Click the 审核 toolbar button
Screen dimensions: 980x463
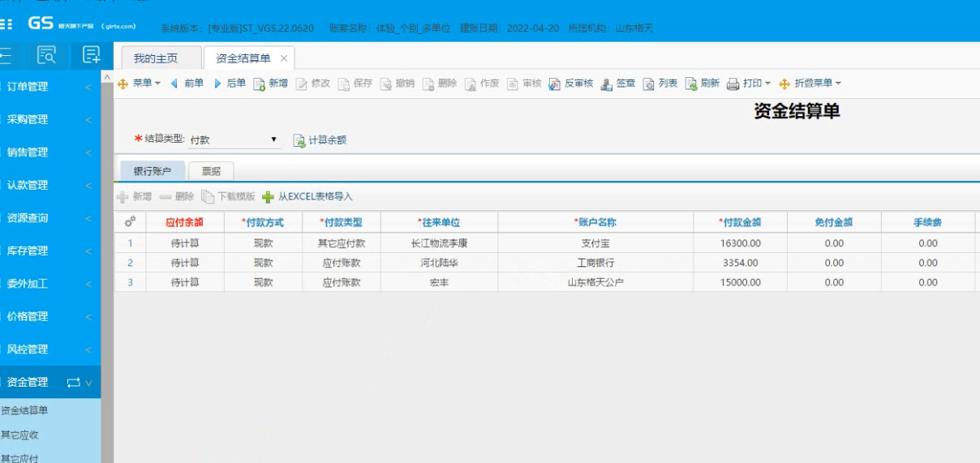[524, 83]
